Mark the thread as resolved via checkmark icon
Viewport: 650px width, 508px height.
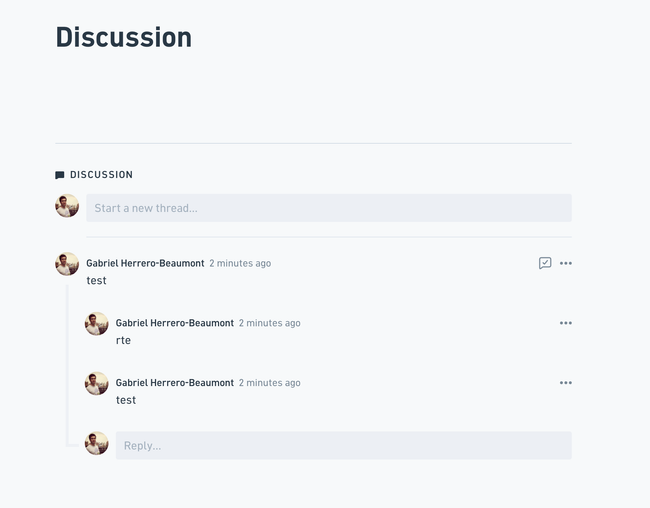[x=545, y=263]
